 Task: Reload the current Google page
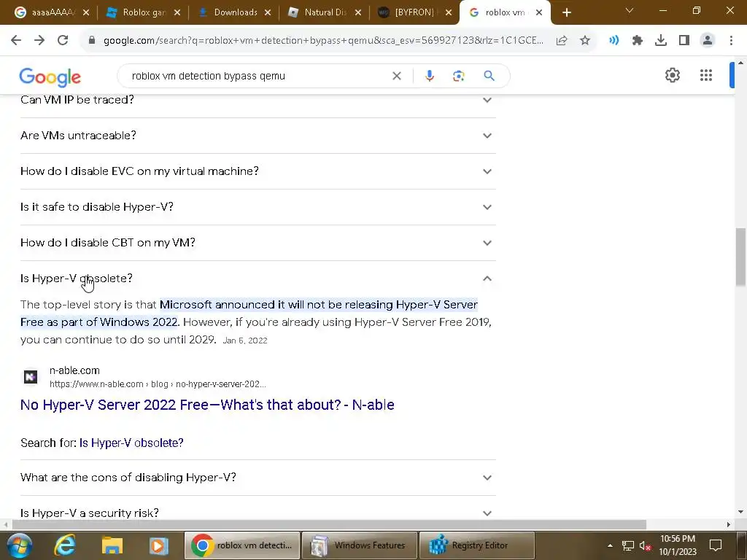[x=63, y=41]
